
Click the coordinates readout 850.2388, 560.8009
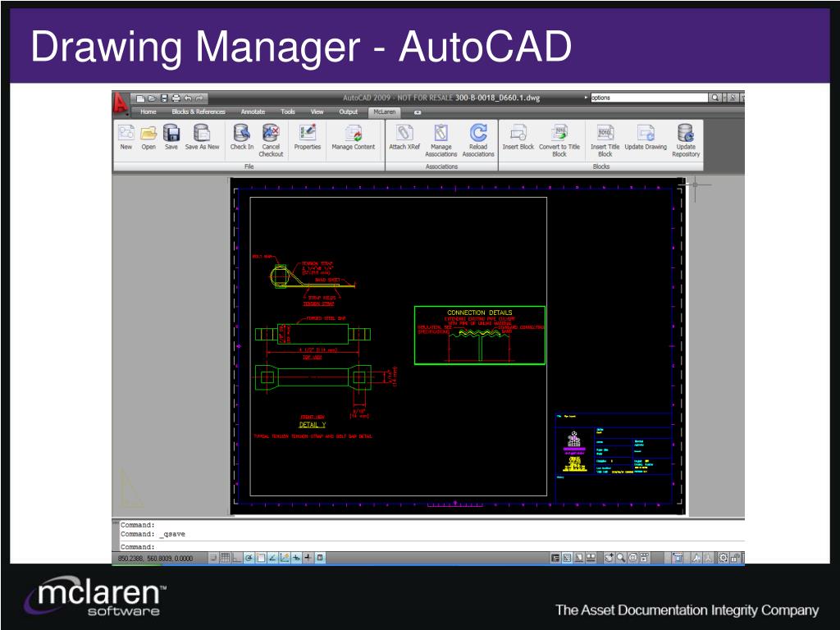pos(155,558)
